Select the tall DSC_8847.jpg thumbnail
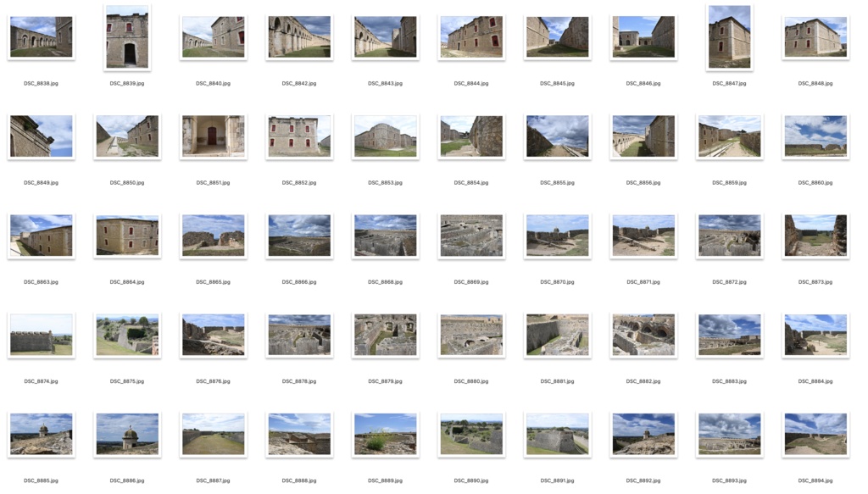The width and height of the screenshot is (868, 494). coord(729,37)
